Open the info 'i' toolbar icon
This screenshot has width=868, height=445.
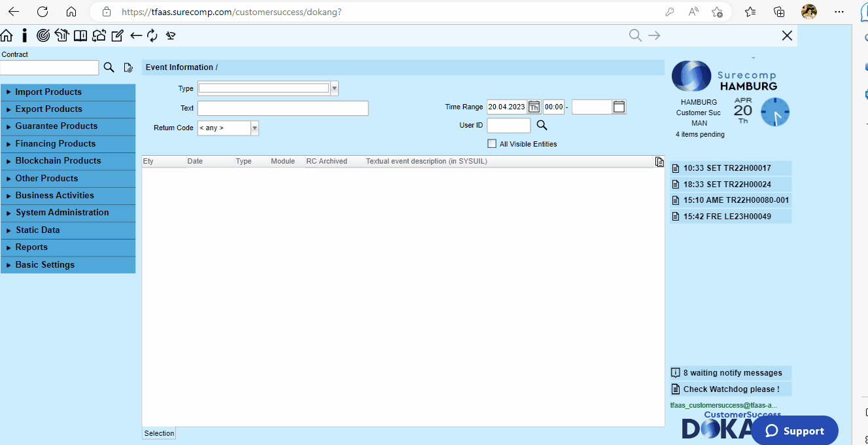(25, 35)
